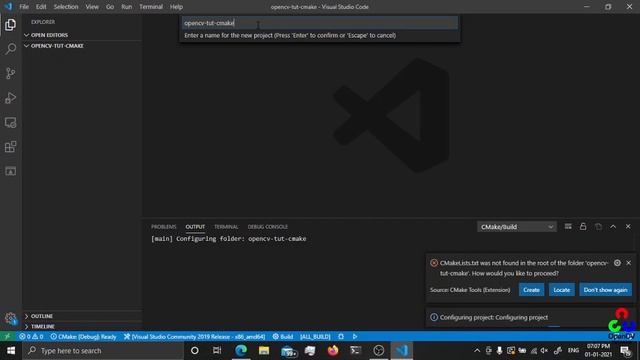The width and height of the screenshot is (640, 360).
Task: Click the debug bug icon in status bar
Action: (x=341, y=337)
